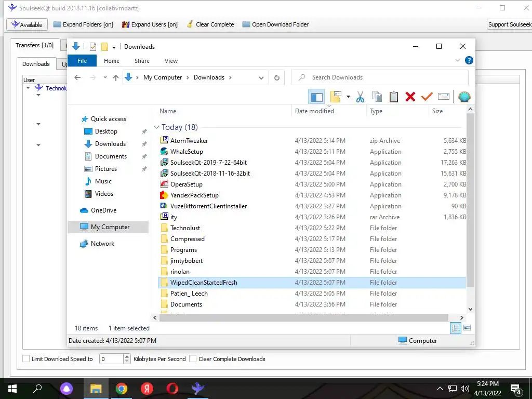This screenshot has width=532, height=399.
Task: Open the recent locations dropdown chevron
Action: pos(105,78)
